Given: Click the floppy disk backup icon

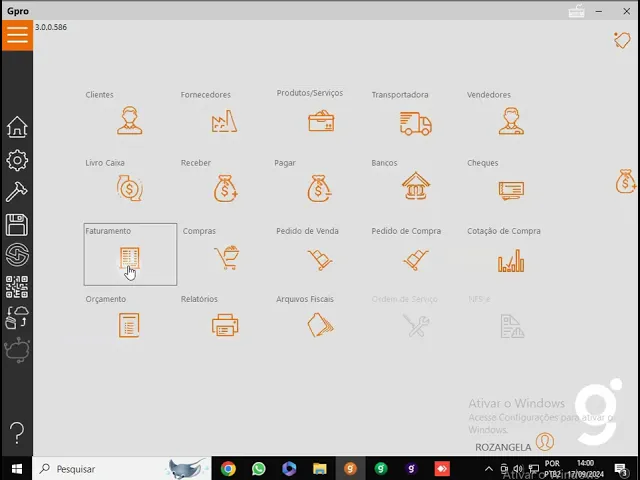Looking at the screenshot, I should pyautogui.click(x=17, y=224).
